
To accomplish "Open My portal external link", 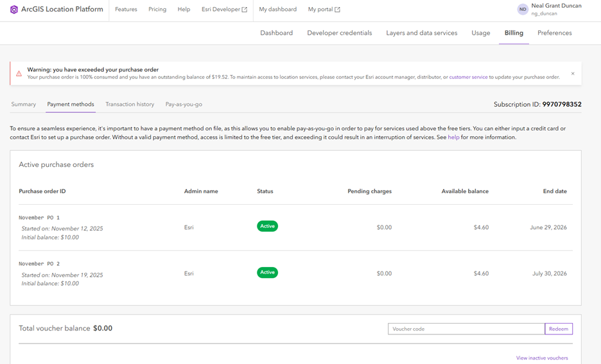I will point(324,10).
